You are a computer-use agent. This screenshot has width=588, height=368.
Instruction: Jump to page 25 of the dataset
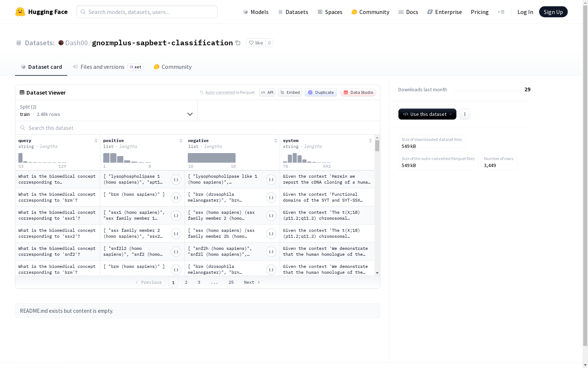[x=231, y=282]
